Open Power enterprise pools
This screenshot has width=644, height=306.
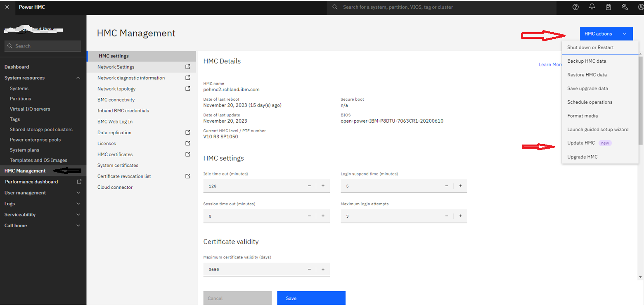point(35,140)
